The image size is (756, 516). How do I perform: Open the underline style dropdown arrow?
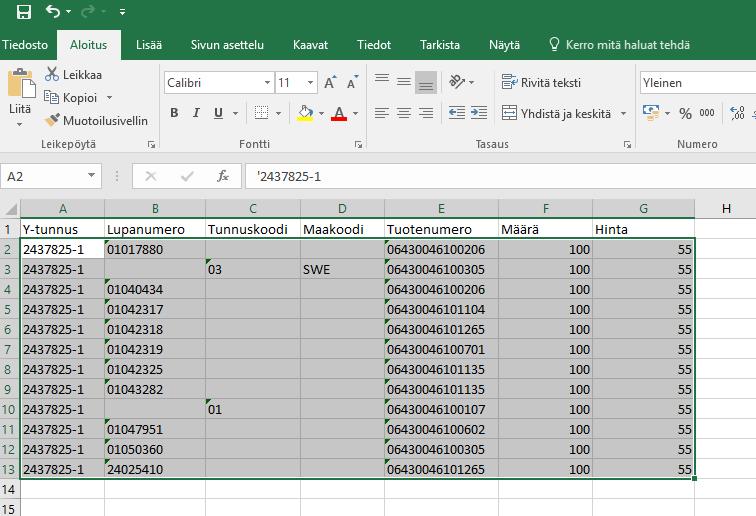pos(235,113)
